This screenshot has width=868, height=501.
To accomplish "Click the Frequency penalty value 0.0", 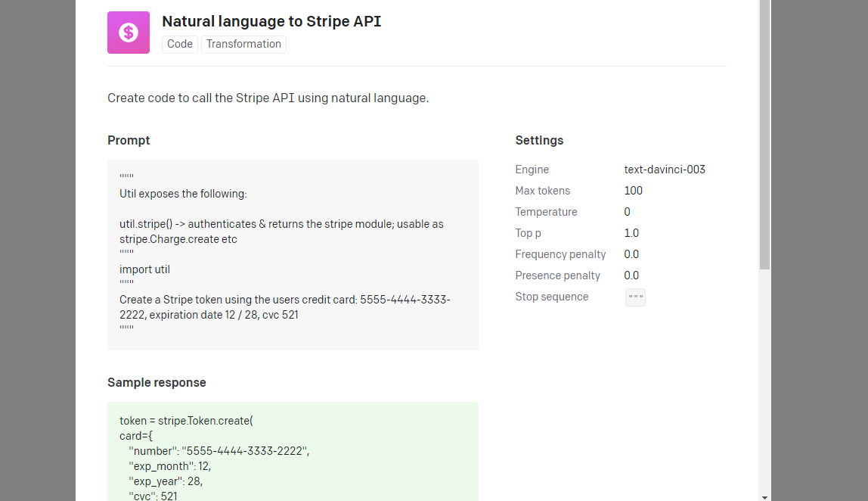I will click(x=631, y=254).
